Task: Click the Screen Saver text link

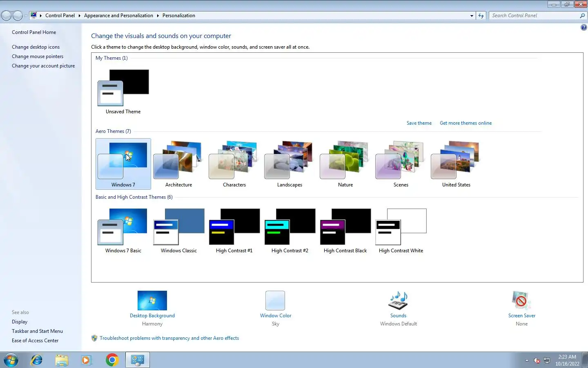Action: coord(521,316)
